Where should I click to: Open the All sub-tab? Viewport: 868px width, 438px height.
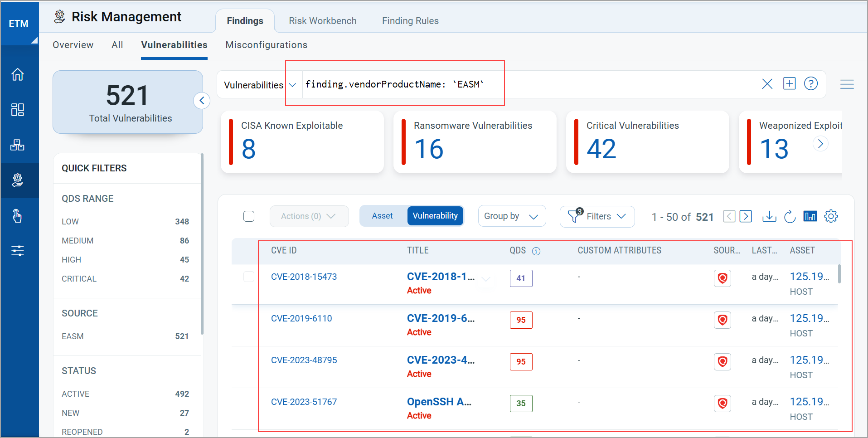(117, 45)
